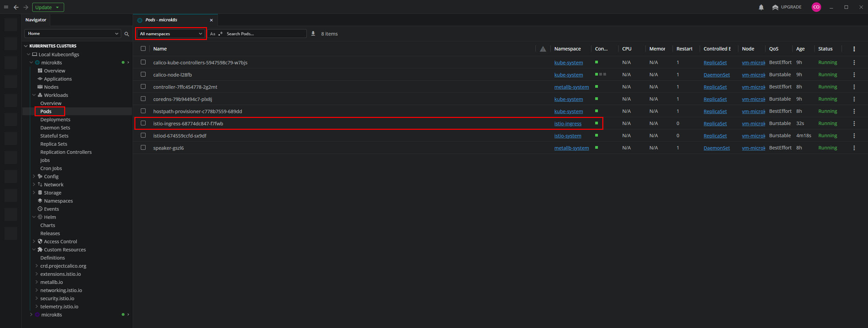Click the UPGRADE button
The height and width of the screenshot is (328, 868).
(787, 7)
